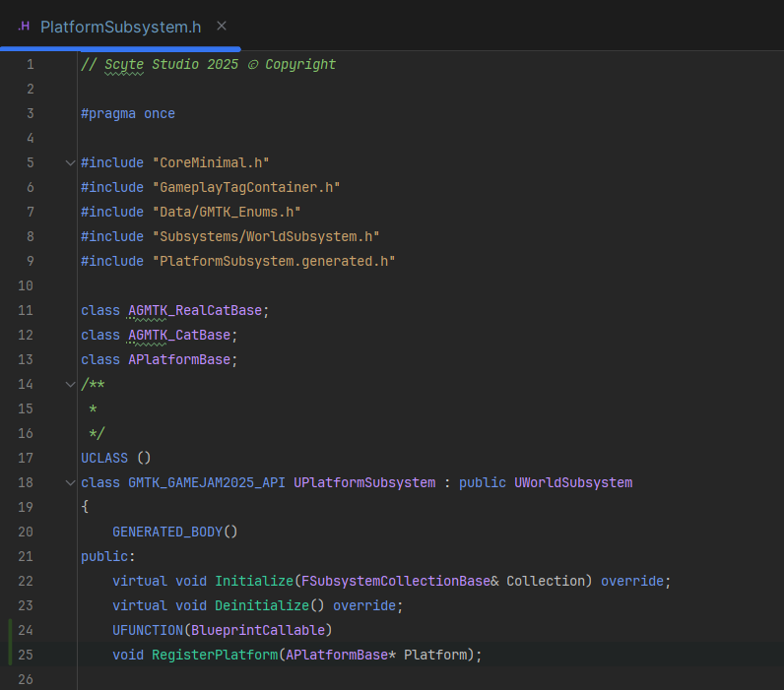Click the Platform parameter name on line 25
The image size is (784, 690).
pyautogui.click(x=435, y=655)
